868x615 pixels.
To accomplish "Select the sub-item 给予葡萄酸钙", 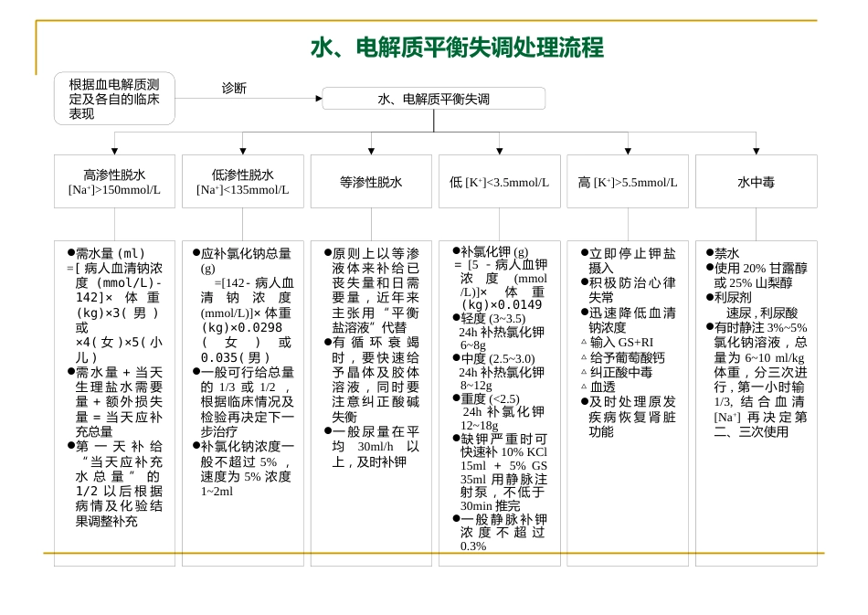I will [623, 357].
